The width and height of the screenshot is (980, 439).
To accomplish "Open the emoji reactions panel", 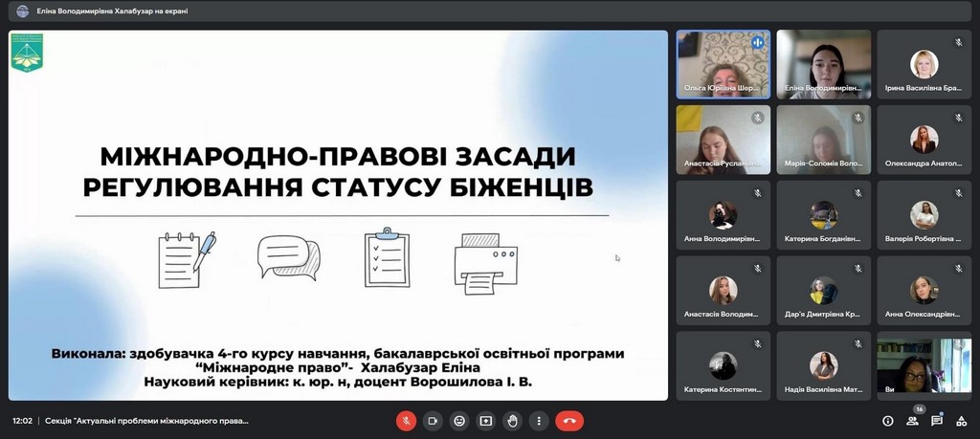I will tap(459, 420).
